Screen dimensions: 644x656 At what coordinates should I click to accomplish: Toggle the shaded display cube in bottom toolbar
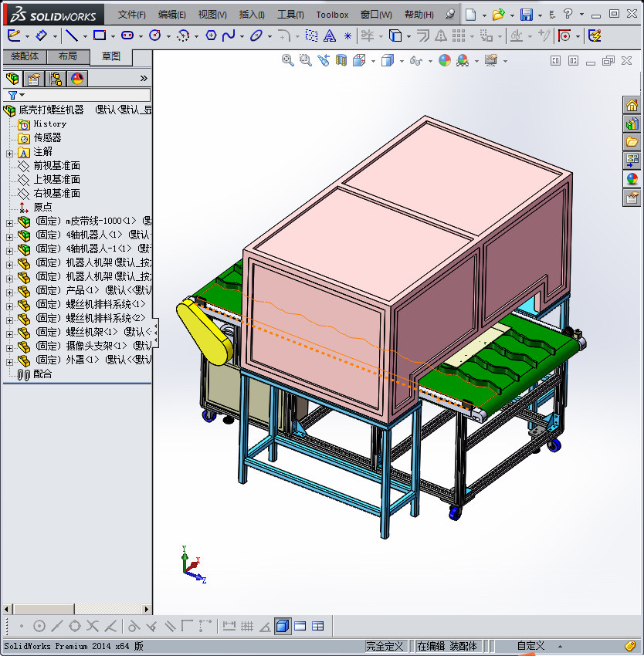(x=283, y=627)
